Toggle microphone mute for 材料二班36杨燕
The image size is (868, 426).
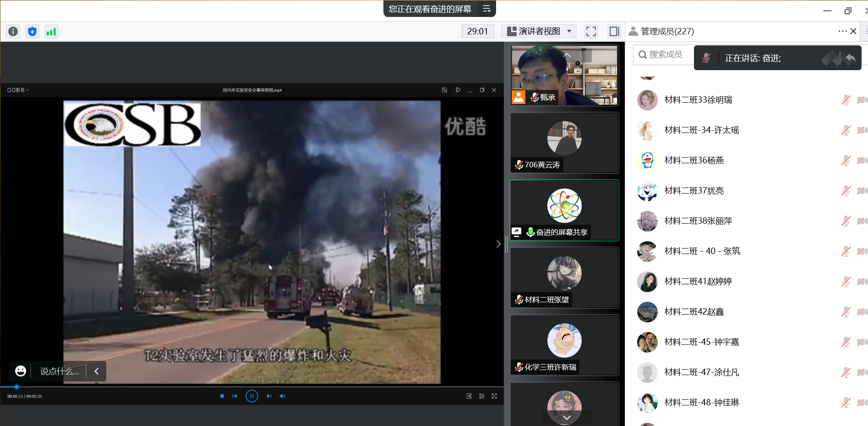pyautogui.click(x=846, y=160)
